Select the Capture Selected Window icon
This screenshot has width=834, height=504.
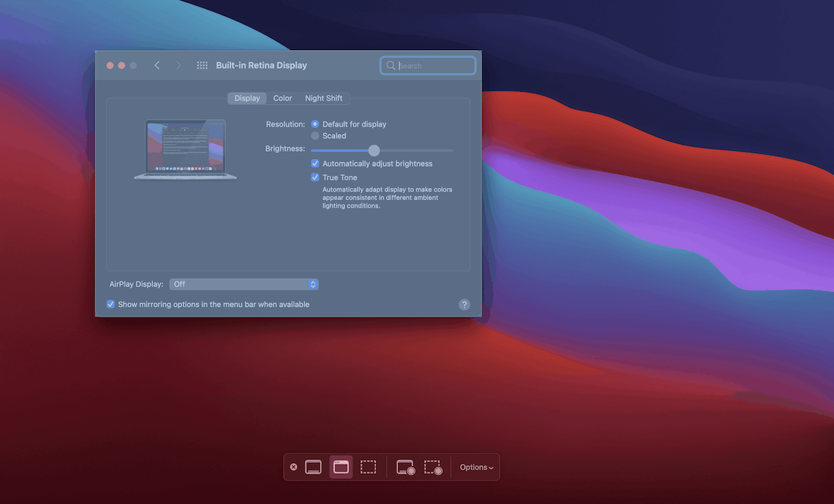(x=341, y=467)
